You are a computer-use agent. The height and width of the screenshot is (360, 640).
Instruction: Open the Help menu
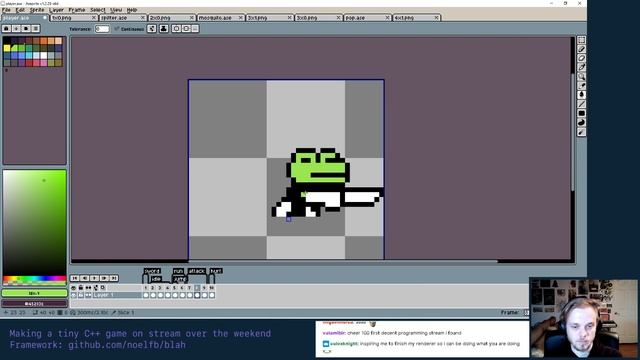click(x=131, y=10)
